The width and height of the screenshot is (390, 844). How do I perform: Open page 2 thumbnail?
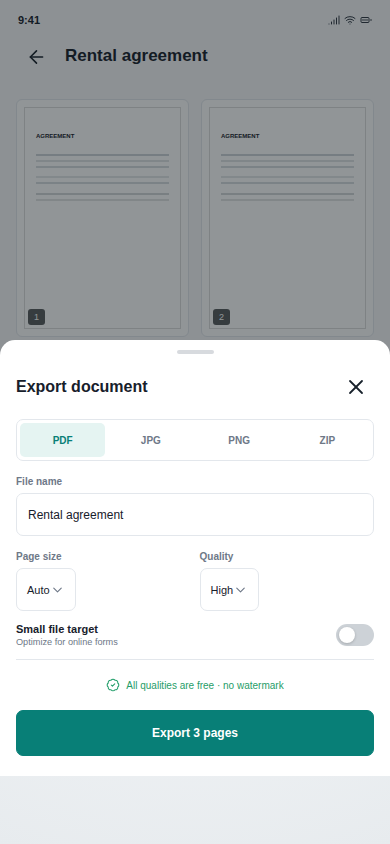287,218
